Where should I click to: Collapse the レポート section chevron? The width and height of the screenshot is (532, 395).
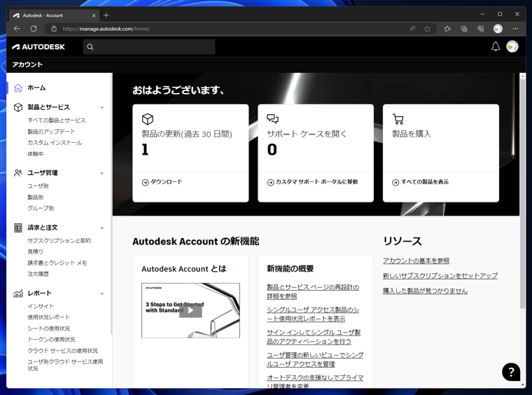pos(101,293)
